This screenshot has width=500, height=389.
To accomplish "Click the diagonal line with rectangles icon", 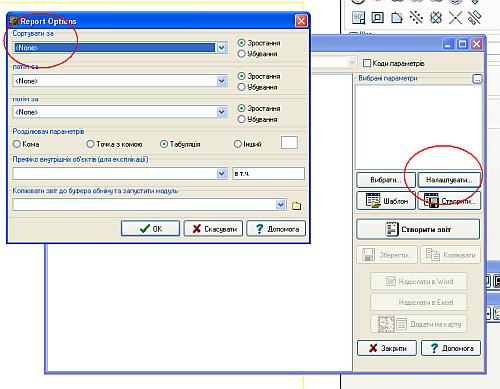I will [474, 17].
